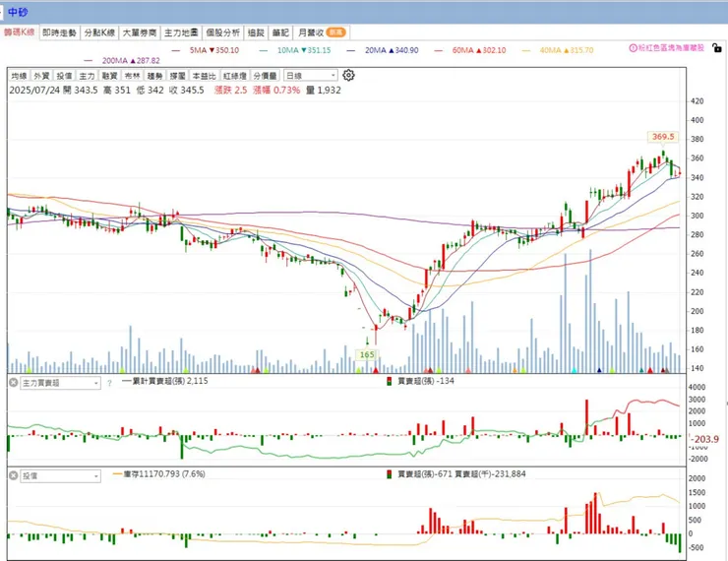Click the 量 1,932 volume text
Viewport: 728px width, 561px height.
[323, 91]
